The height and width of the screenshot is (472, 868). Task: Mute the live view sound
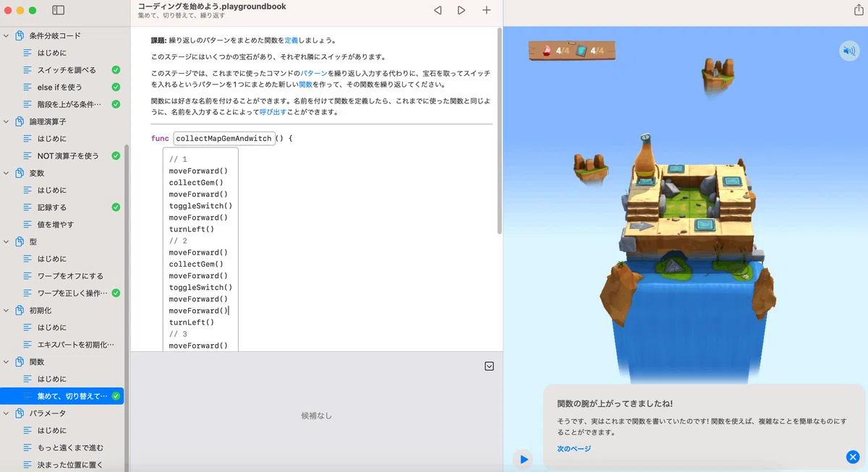848,51
